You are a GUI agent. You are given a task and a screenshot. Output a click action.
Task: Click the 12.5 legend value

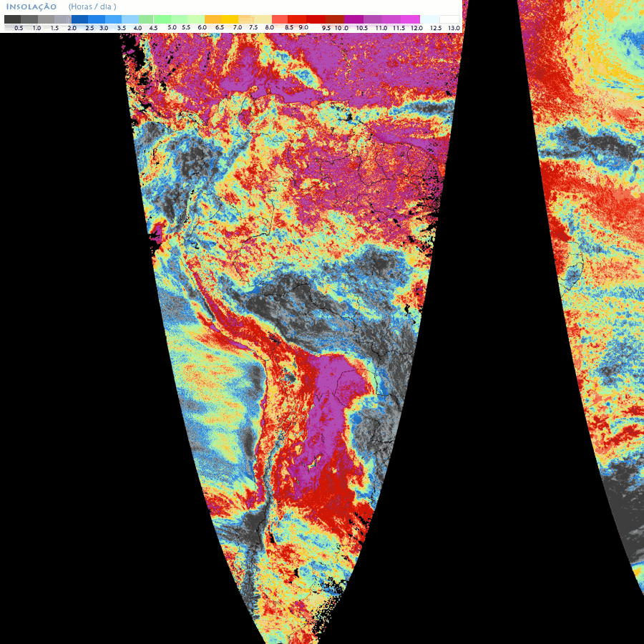pyautogui.click(x=436, y=28)
